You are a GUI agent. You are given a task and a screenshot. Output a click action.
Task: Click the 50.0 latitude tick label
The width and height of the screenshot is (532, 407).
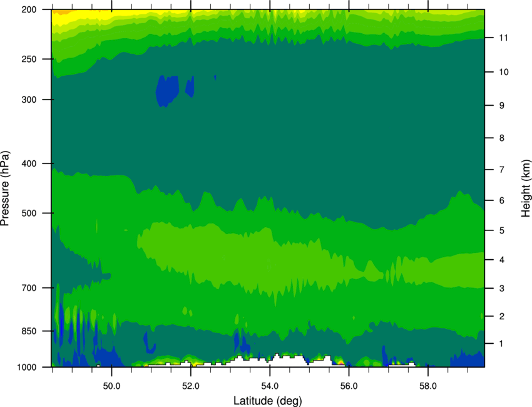pyautogui.click(x=111, y=386)
